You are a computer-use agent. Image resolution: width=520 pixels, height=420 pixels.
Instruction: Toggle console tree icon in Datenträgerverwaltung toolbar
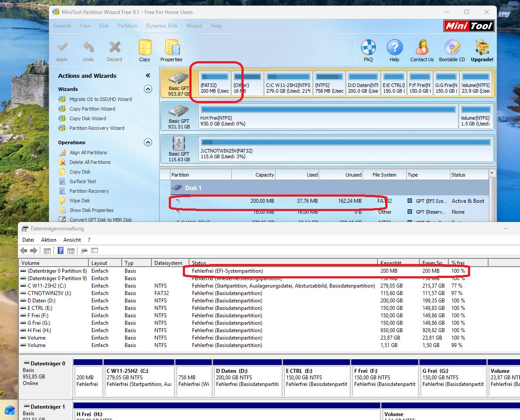47,250
